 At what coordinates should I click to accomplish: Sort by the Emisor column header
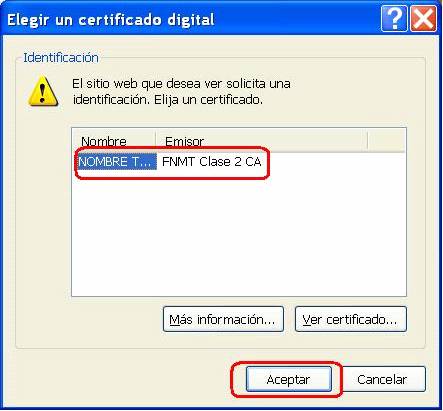[261, 141]
